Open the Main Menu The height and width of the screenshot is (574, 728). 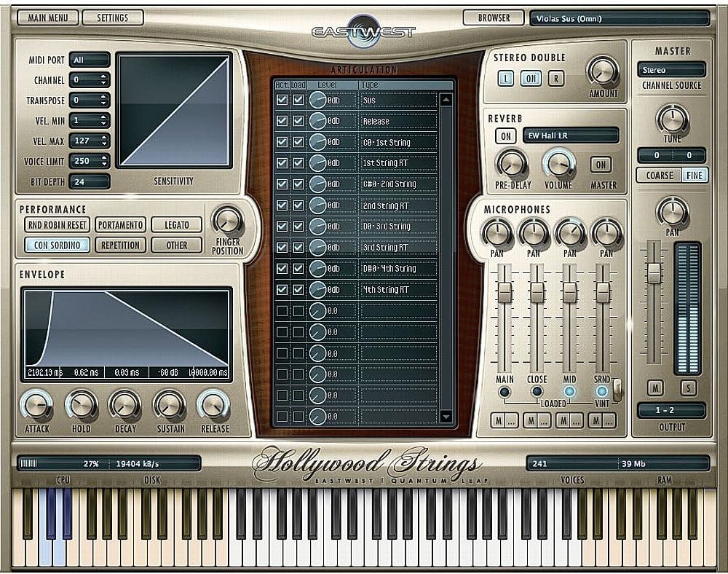(x=47, y=15)
